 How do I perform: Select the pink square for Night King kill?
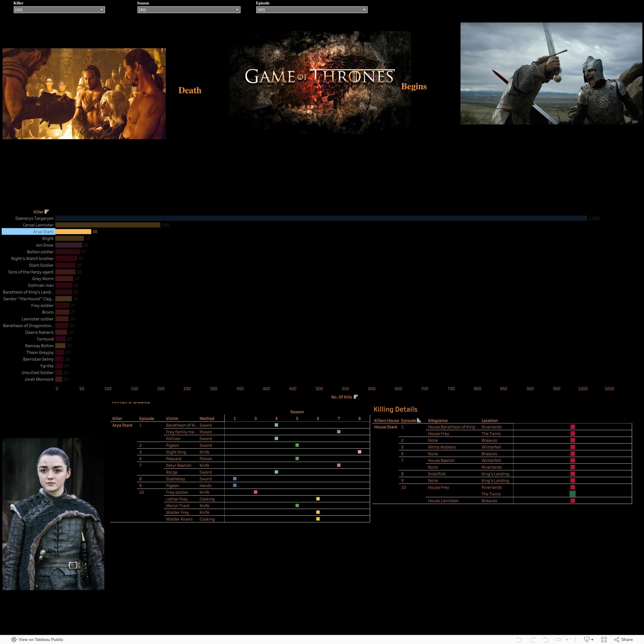point(359,452)
